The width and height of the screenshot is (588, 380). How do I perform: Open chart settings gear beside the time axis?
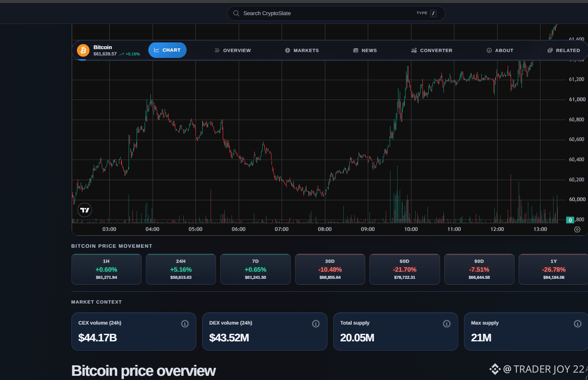tap(577, 229)
